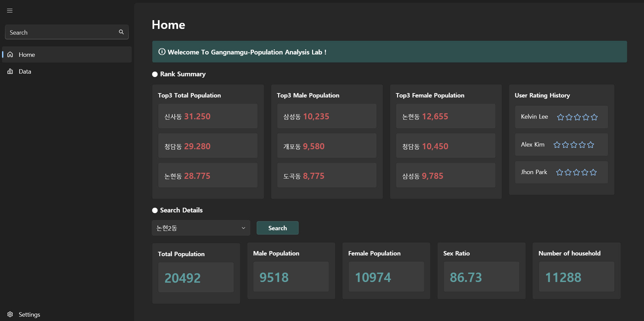Viewport: 644px width, 321px height.
Task: Select the 개포동 9,580 card
Action: (327, 146)
